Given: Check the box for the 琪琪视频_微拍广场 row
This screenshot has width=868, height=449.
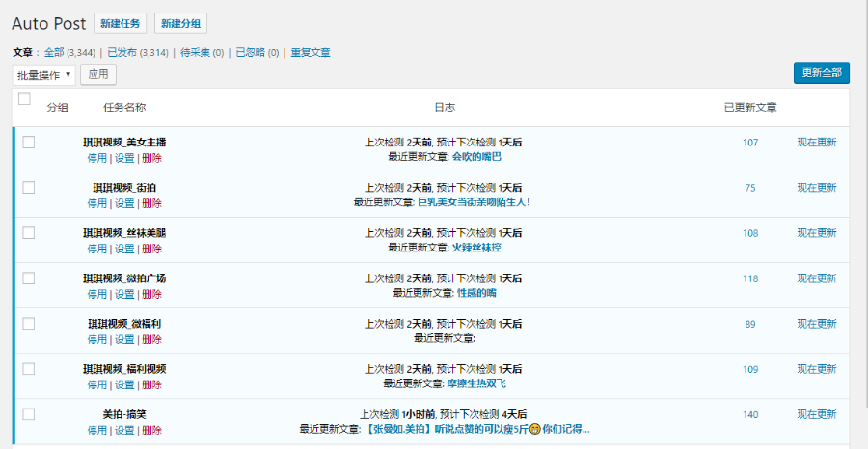Looking at the screenshot, I should click(x=29, y=278).
